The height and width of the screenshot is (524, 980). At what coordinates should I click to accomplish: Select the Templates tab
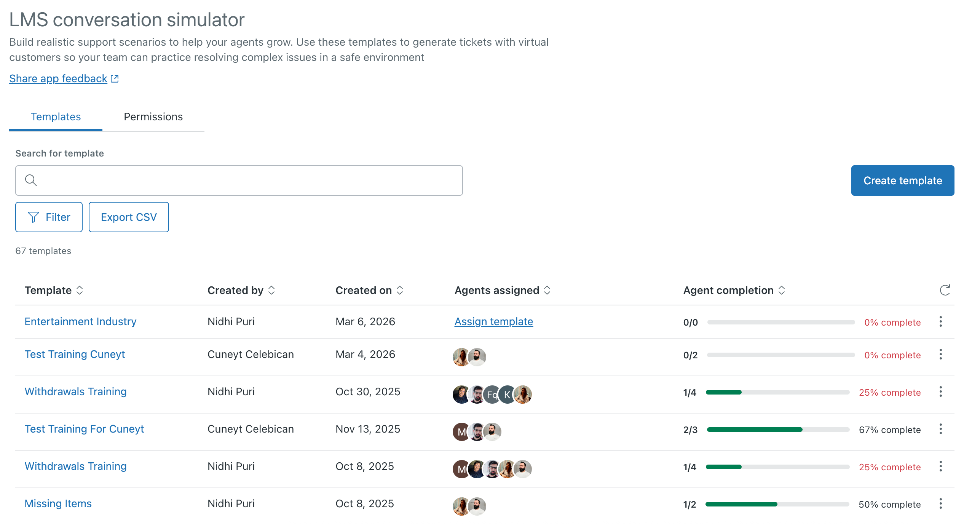click(56, 117)
